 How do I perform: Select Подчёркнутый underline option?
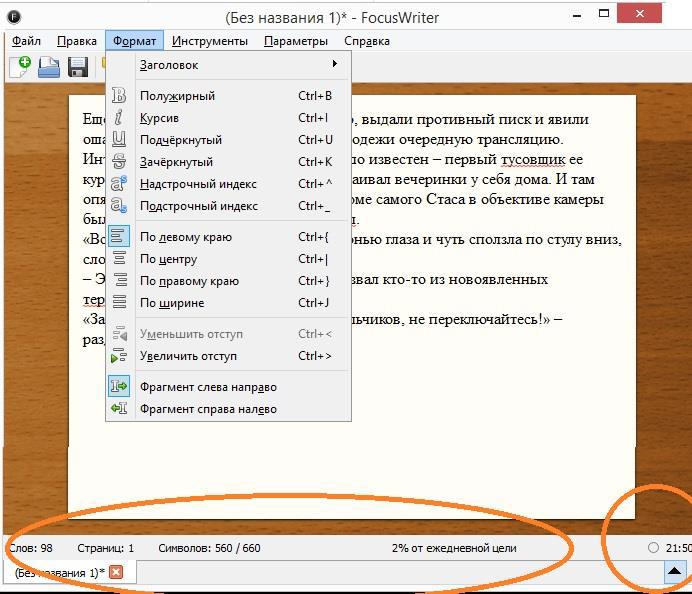point(181,140)
